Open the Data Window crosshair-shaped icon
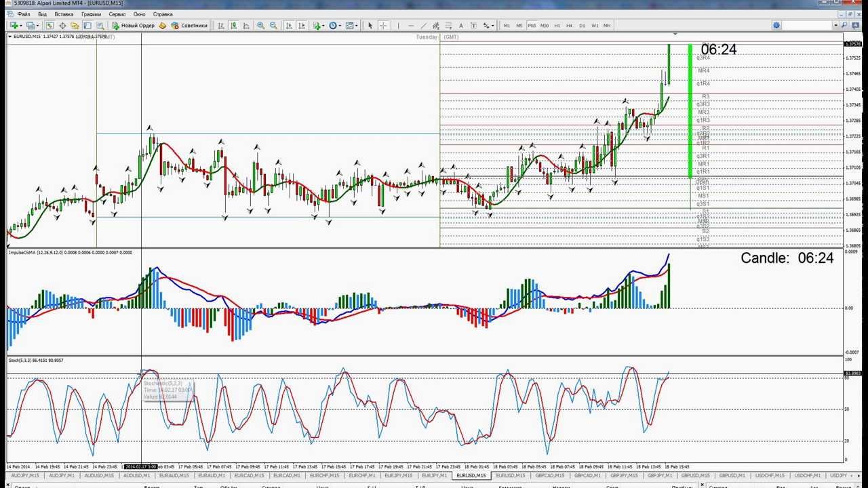Image resolution: width=868 pixels, height=488 pixels. (x=62, y=26)
